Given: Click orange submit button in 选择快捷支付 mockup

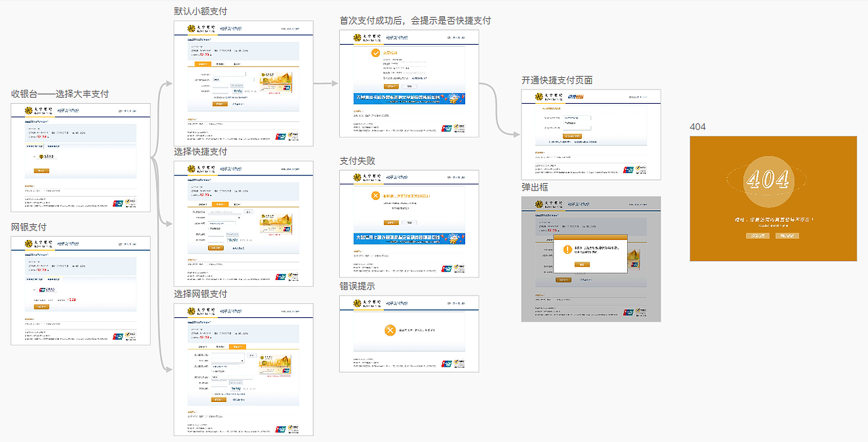Looking at the screenshot, I should pos(216,247).
